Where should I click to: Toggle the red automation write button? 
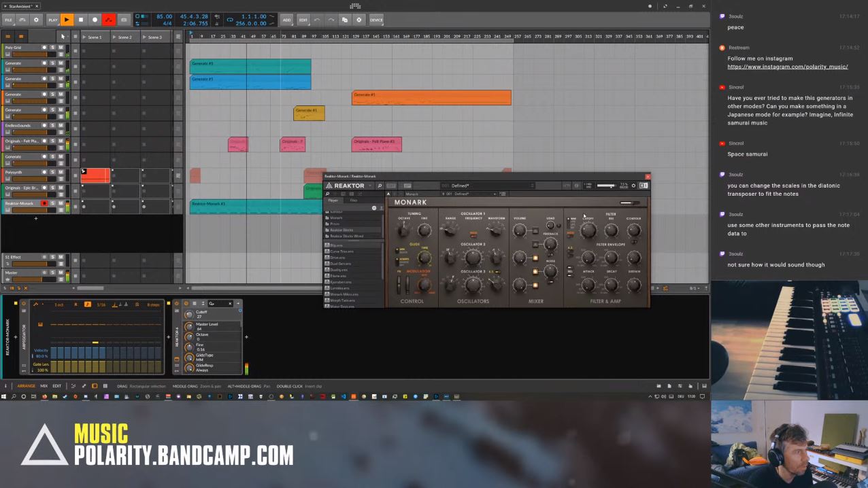(109, 20)
